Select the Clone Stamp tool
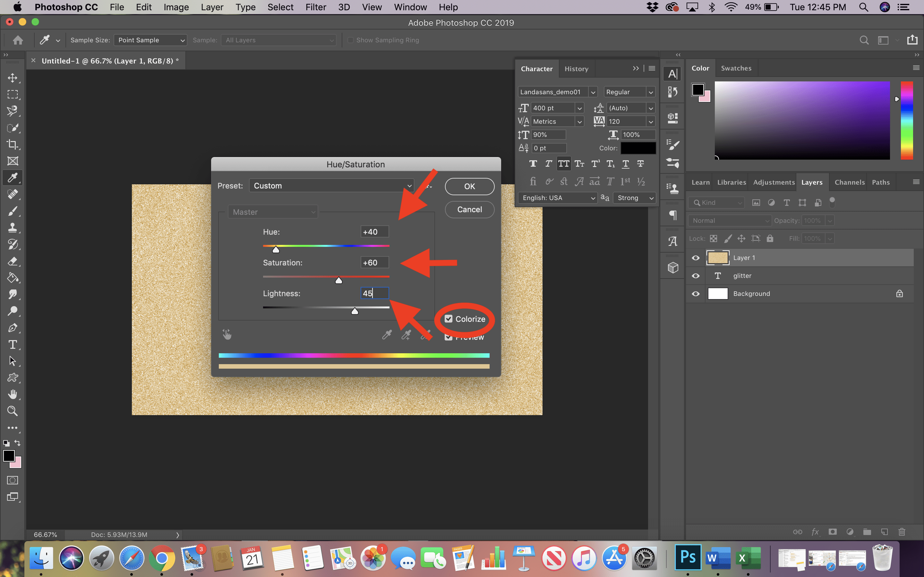The width and height of the screenshot is (924, 577). click(x=13, y=228)
